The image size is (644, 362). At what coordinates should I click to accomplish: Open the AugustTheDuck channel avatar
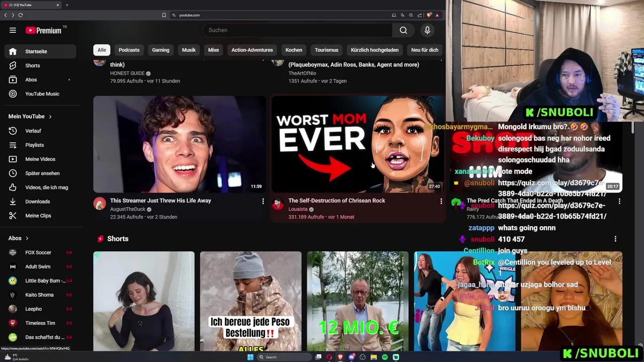click(x=100, y=204)
